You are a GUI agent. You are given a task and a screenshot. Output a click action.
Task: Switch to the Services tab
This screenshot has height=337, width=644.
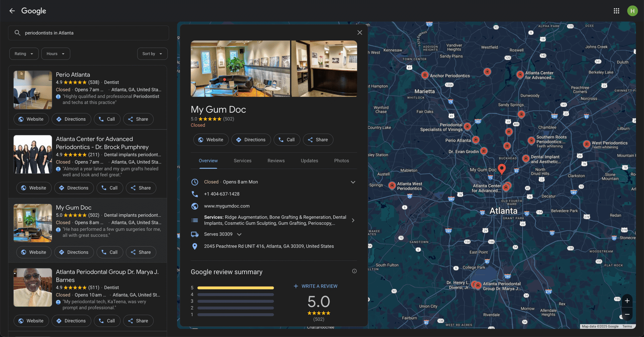coord(243,161)
